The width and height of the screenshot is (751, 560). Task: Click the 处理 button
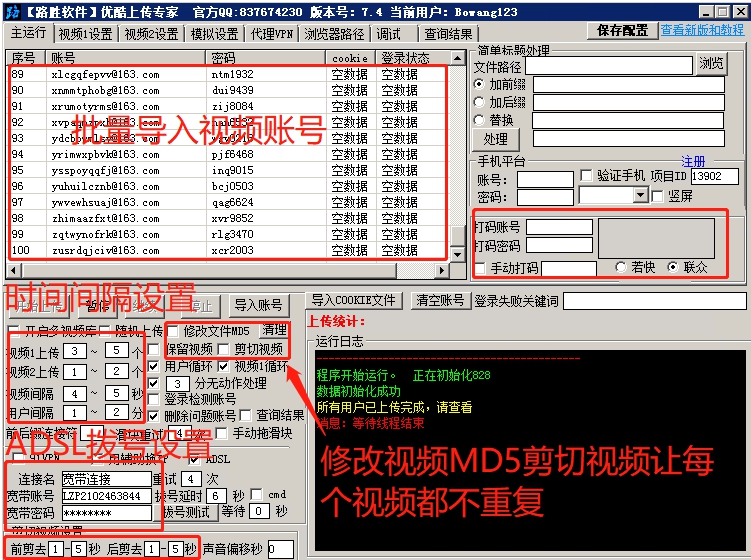pyautogui.click(x=495, y=139)
